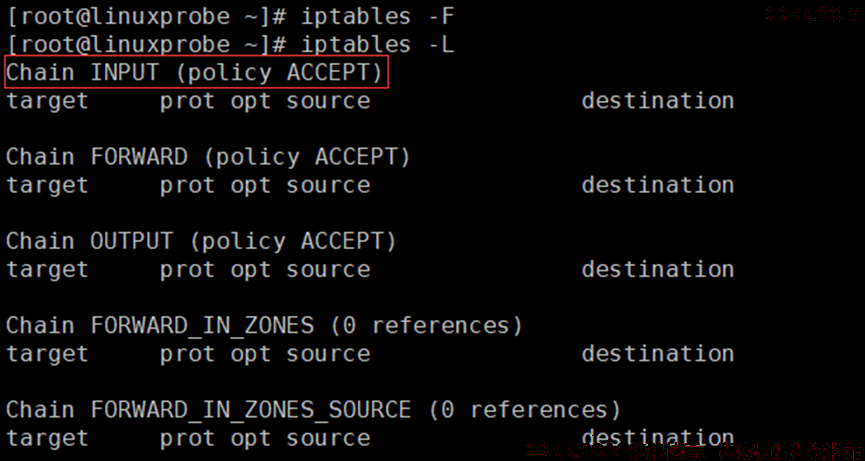Click the first root@linuxprobe shell prompt
Screen dimensions: 865x461
[x=146, y=17]
